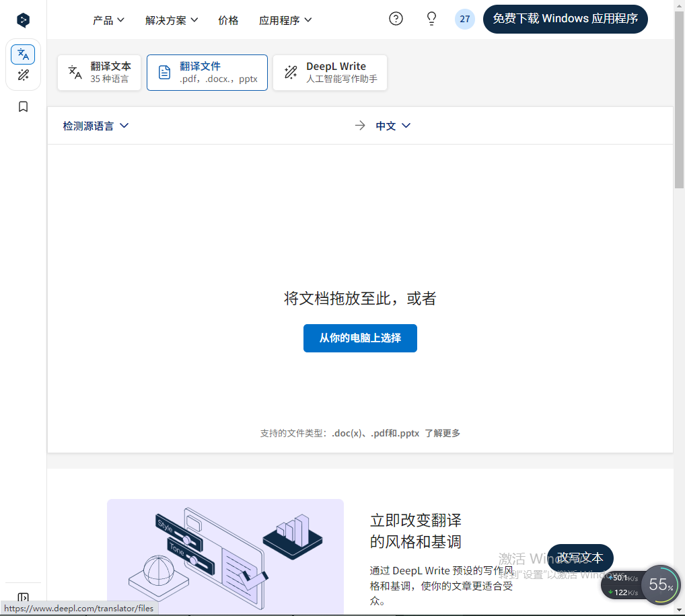Click the lightbulb tips icon

[431, 19]
